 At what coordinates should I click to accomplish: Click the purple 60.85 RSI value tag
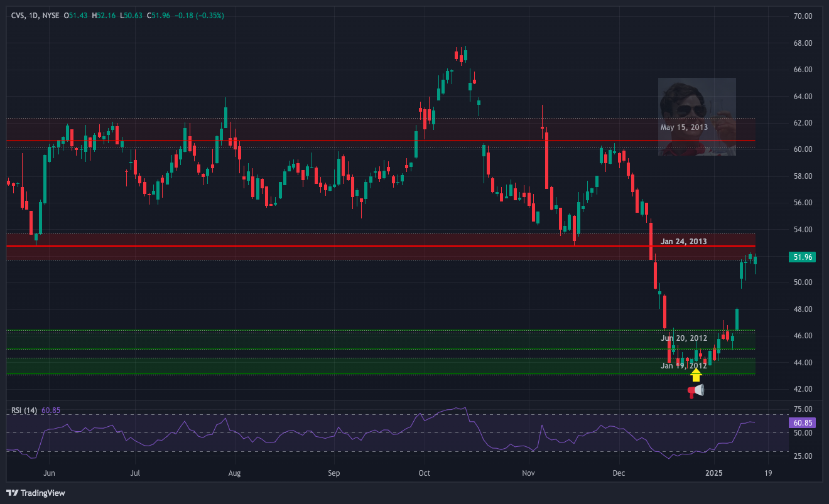[804, 422]
